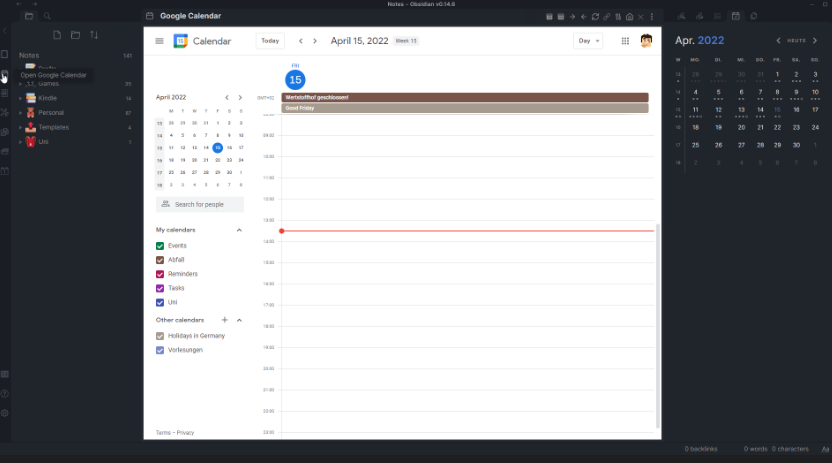Close the Google Calendar pane
Screen dimensions: 832x463
[x=641, y=16]
